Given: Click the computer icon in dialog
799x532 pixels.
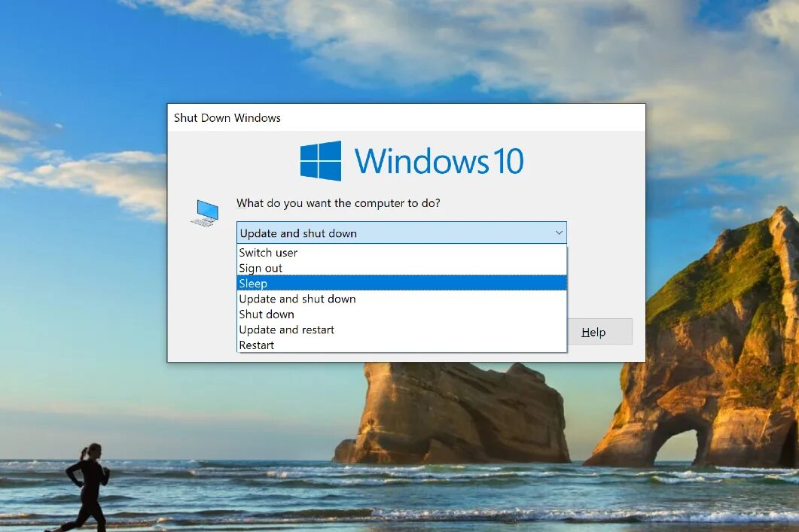Looking at the screenshot, I should coord(206,213).
